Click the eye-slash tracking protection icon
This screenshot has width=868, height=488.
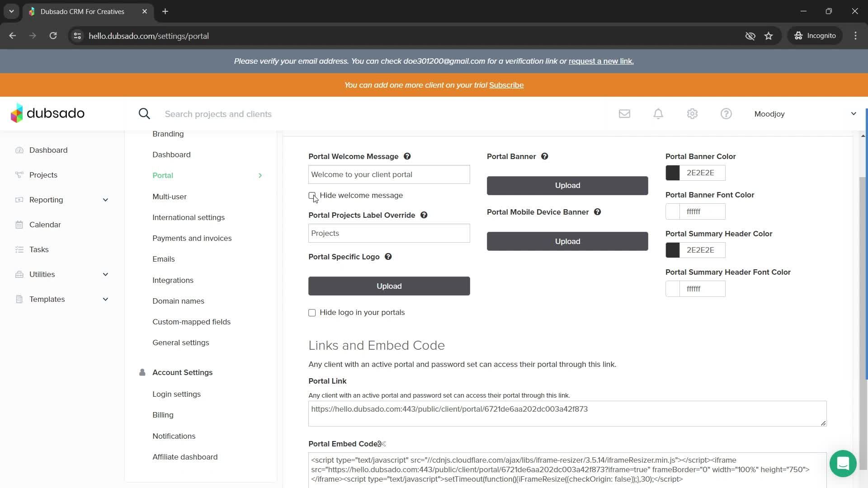pos(750,36)
